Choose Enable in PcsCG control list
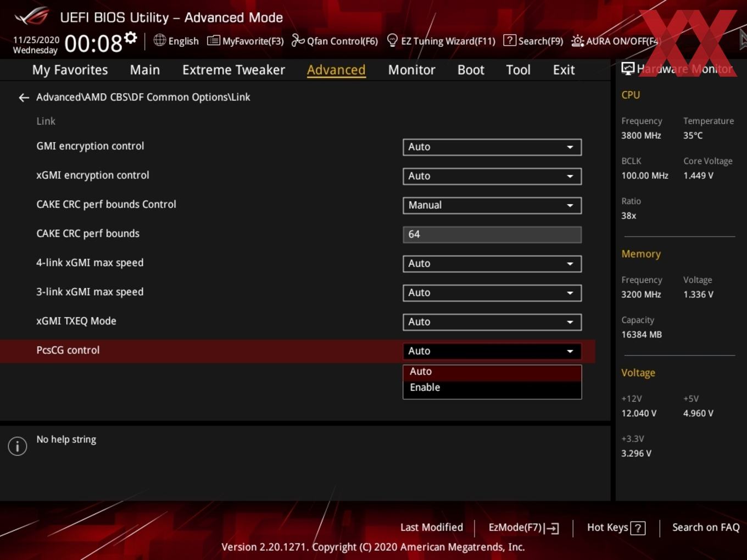 (492, 388)
